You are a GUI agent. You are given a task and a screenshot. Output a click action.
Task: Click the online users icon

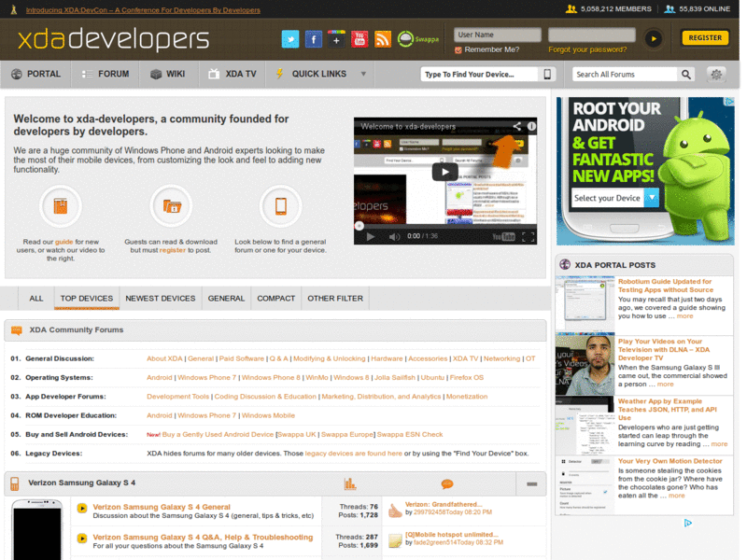(669, 8)
